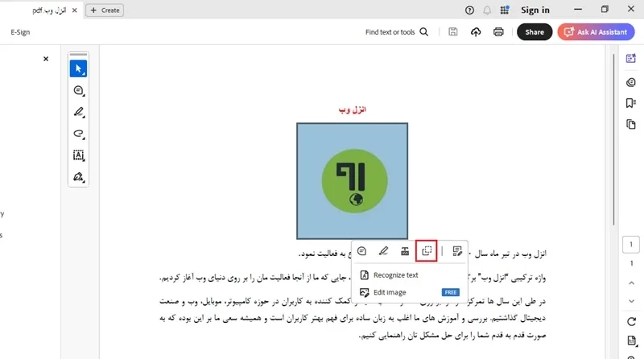Click highlight icon in floating popup toolbar
Viewport: 644px width, 359px height.
[383, 251]
